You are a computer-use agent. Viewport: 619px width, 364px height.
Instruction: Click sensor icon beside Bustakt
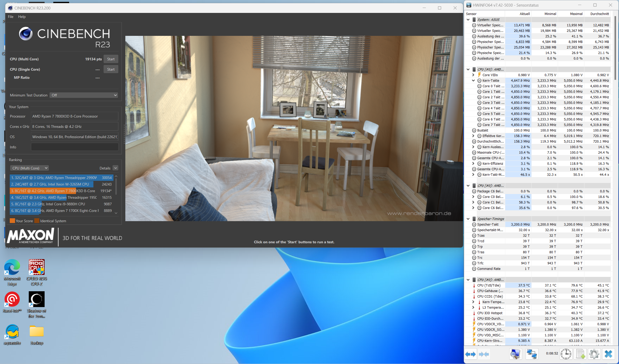[x=474, y=130]
